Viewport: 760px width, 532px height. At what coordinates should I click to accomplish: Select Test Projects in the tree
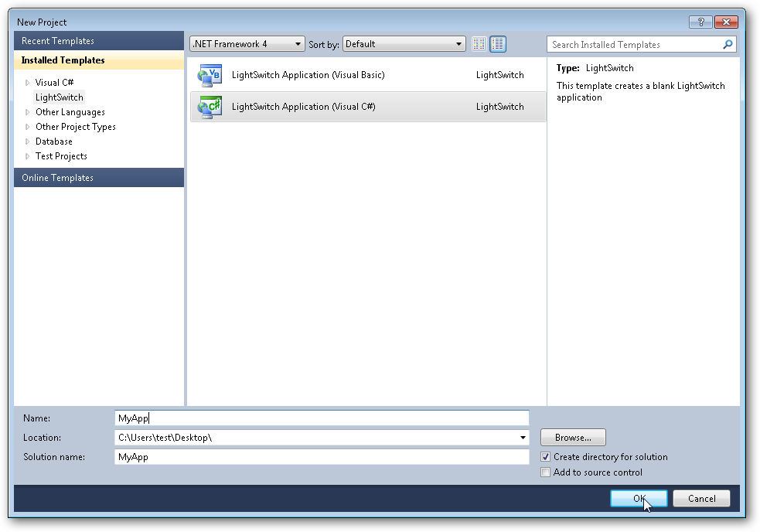coord(61,155)
